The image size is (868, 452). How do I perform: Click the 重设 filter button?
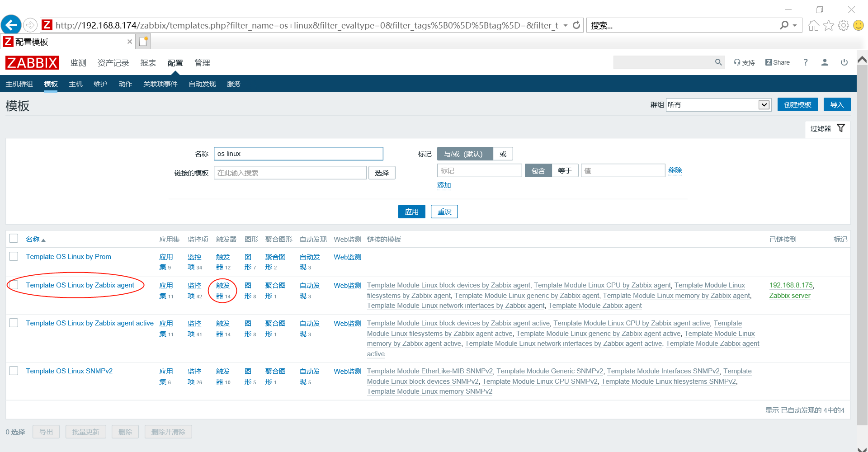(x=444, y=212)
